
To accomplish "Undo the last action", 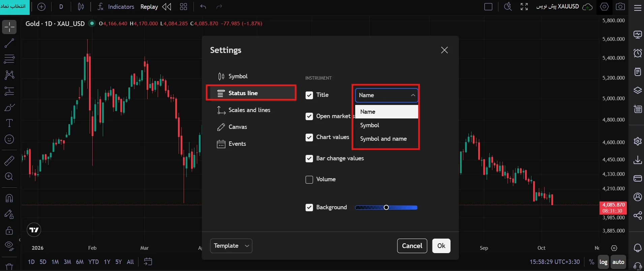I will (203, 7).
